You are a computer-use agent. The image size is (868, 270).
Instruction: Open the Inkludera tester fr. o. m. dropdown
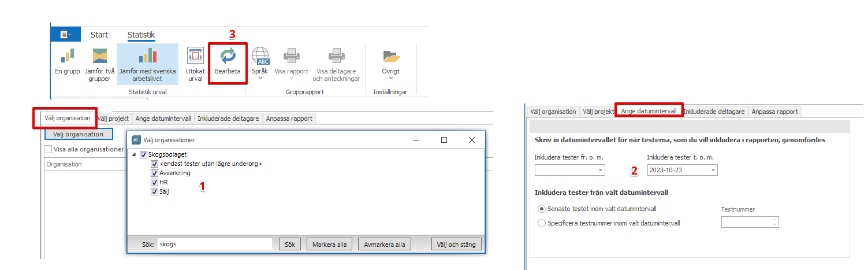coord(601,171)
